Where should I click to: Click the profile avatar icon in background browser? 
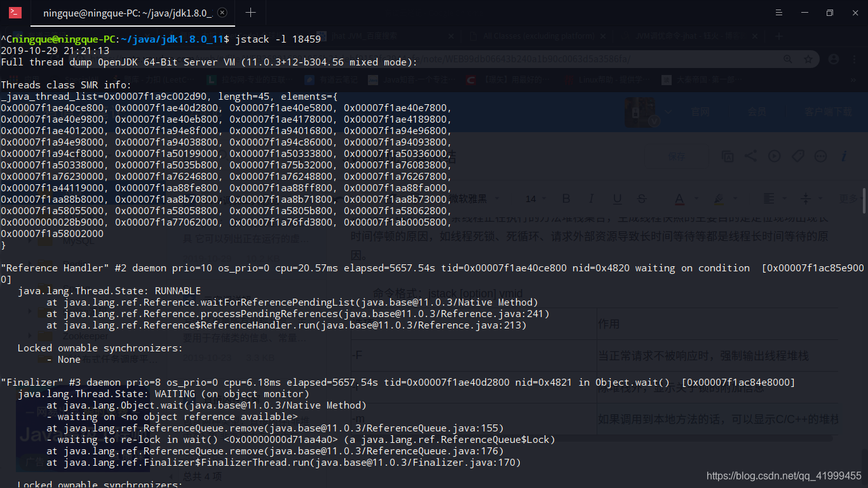pos(834,59)
